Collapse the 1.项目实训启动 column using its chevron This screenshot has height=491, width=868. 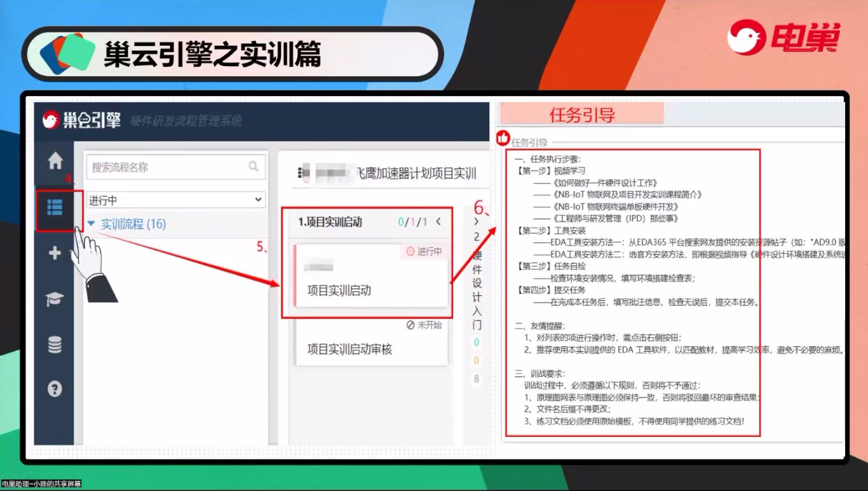point(438,222)
